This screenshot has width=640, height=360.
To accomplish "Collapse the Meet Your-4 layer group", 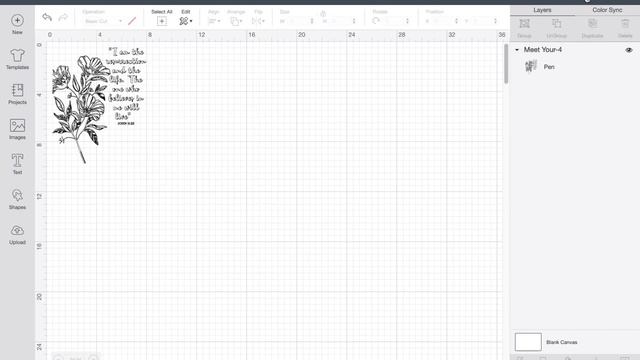I will click(x=517, y=50).
